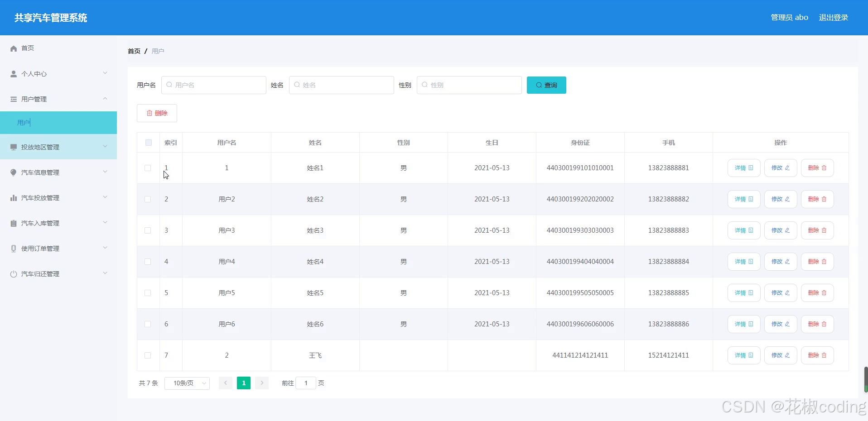The image size is (868, 421).
Task: Toggle the select-all checkbox in table header
Action: (x=148, y=143)
